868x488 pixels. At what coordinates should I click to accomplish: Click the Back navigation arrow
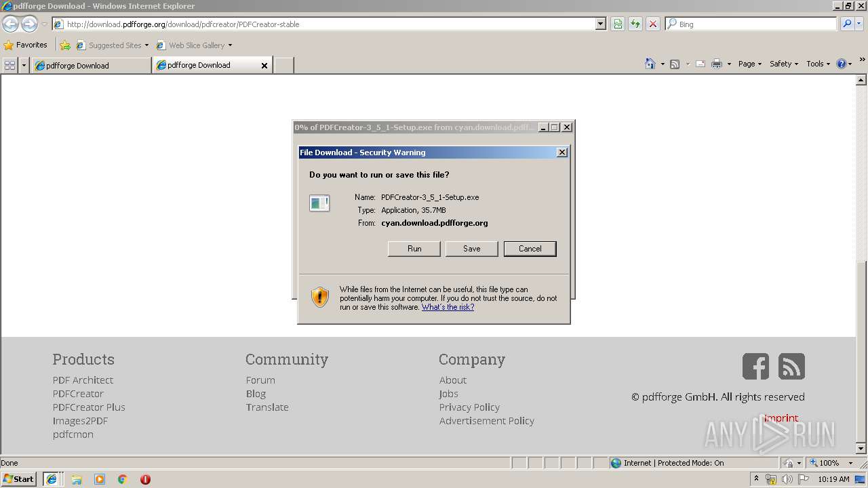coord(10,24)
